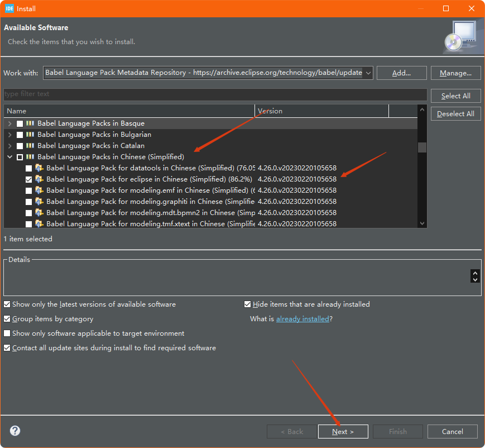Viewport: 485px width, 448px height.
Task: Click the Next button
Action: 343,431
